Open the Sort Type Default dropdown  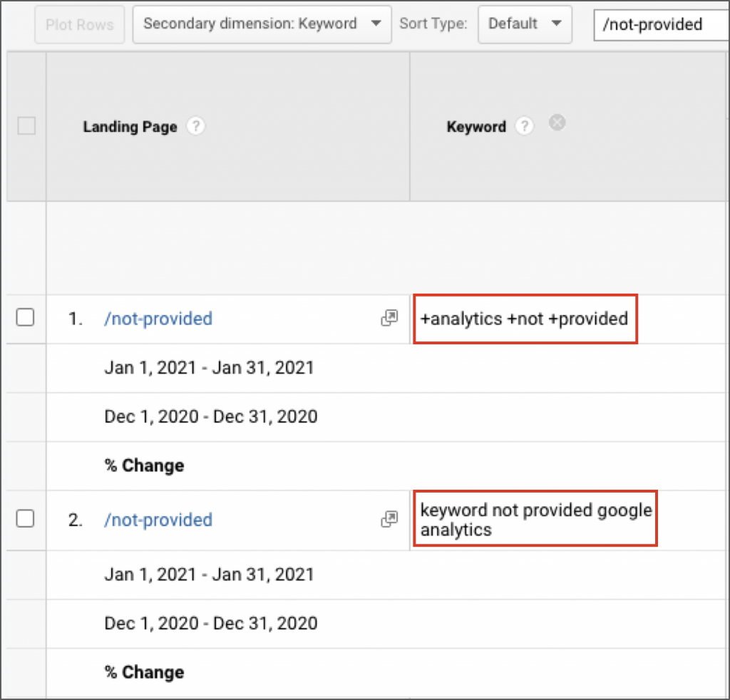click(x=525, y=25)
